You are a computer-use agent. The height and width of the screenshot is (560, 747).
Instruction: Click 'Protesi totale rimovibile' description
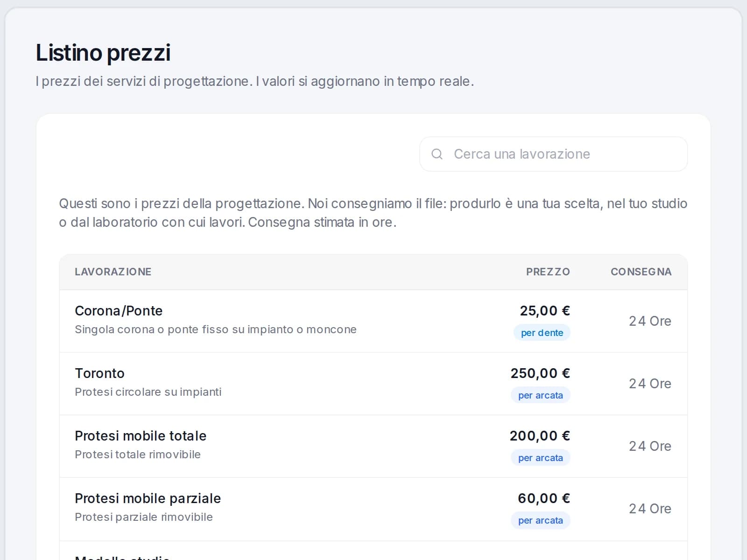138,455
